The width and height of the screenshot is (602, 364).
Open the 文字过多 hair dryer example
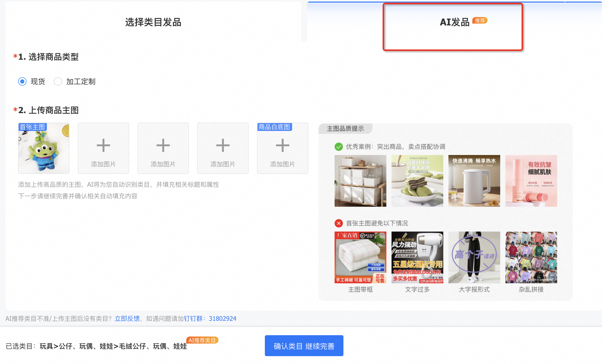coord(417,257)
